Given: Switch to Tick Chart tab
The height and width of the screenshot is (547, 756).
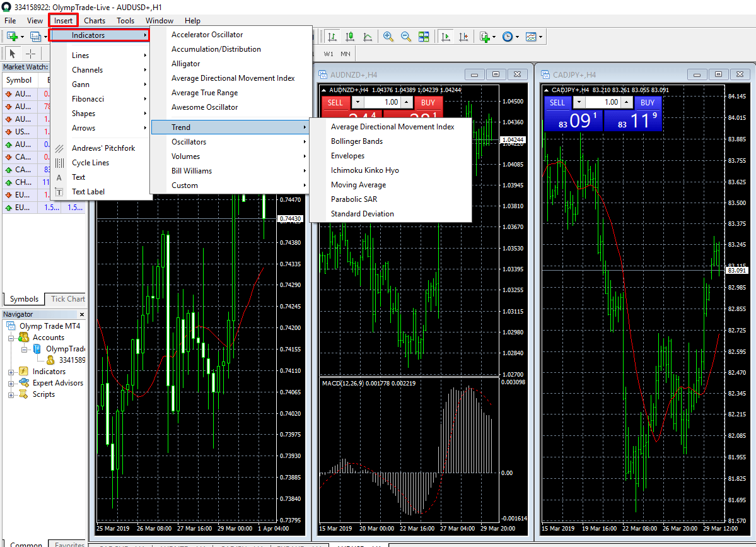Looking at the screenshot, I should [67, 299].
